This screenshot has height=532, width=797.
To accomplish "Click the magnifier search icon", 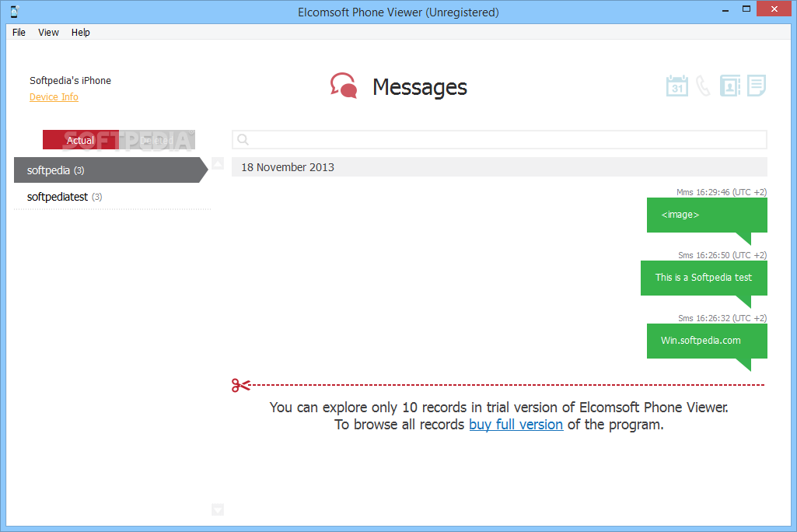I will click(x=243, y=140).
